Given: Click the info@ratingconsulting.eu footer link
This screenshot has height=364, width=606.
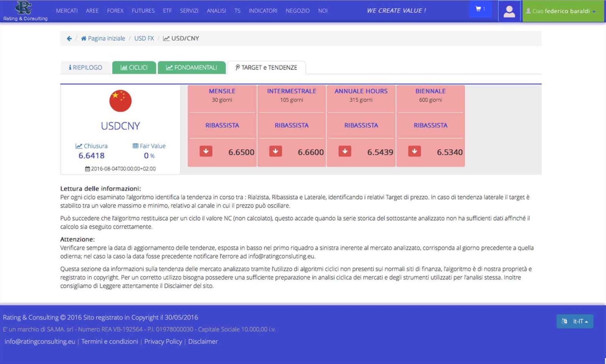Looking at the screenshot, I should point(40,341).
